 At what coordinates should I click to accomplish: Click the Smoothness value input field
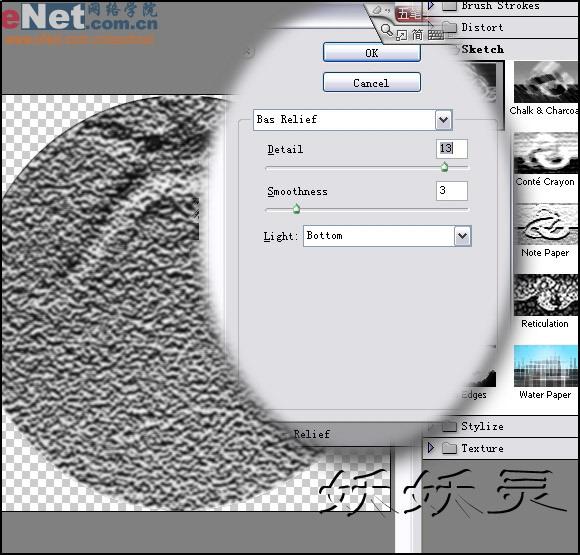[x=452, y=191]
